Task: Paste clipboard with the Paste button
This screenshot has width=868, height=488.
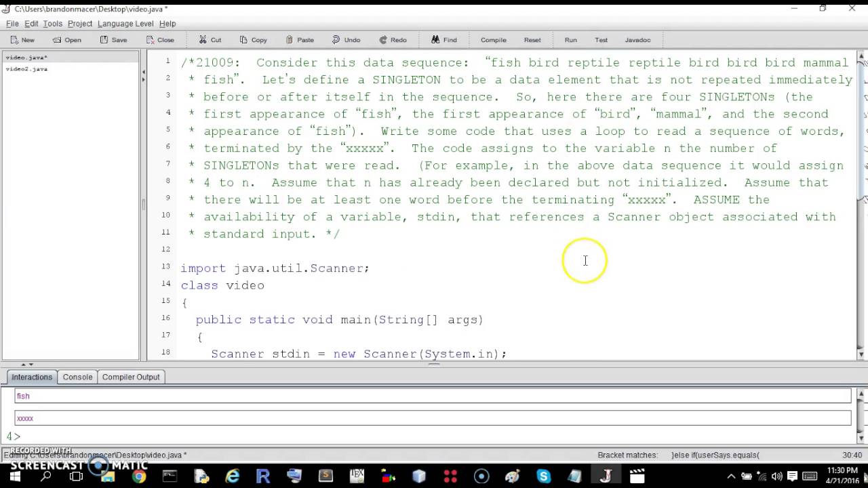Action: (300, 40)
